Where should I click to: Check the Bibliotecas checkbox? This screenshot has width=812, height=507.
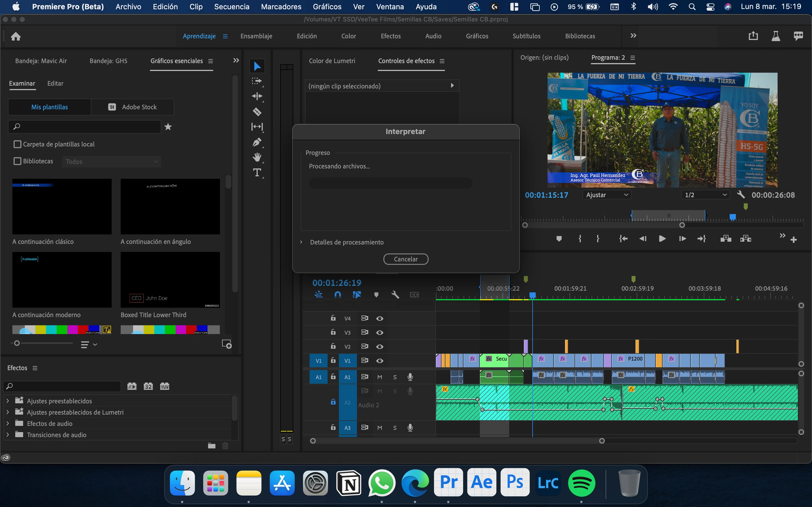(x=17, y=161)
